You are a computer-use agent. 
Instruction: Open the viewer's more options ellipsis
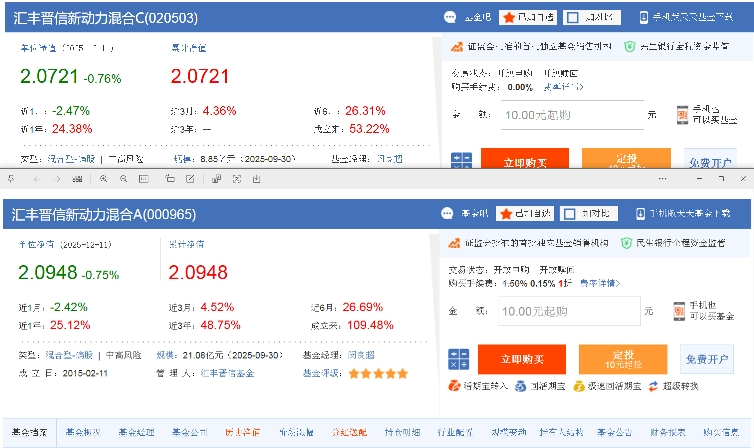[663, 178]
